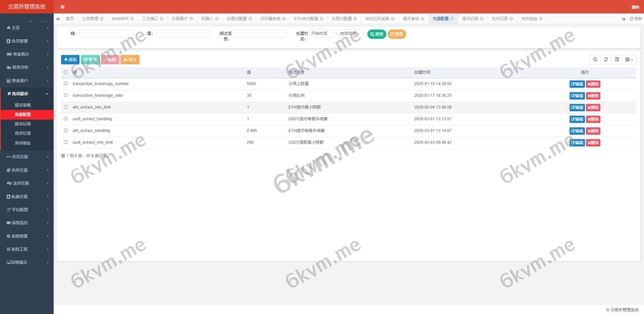
Task: Check the select-all checkbox in the table header
Action: coord(65,72)
